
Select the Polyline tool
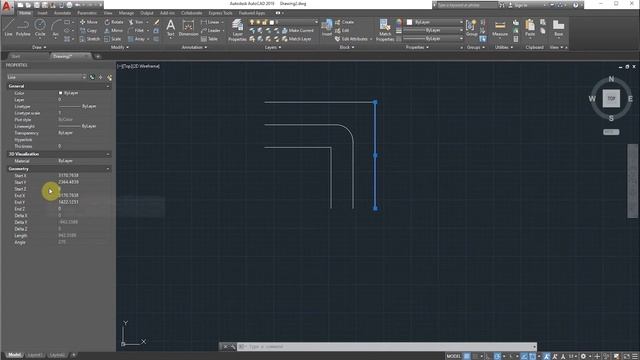[x=23, y=28]
